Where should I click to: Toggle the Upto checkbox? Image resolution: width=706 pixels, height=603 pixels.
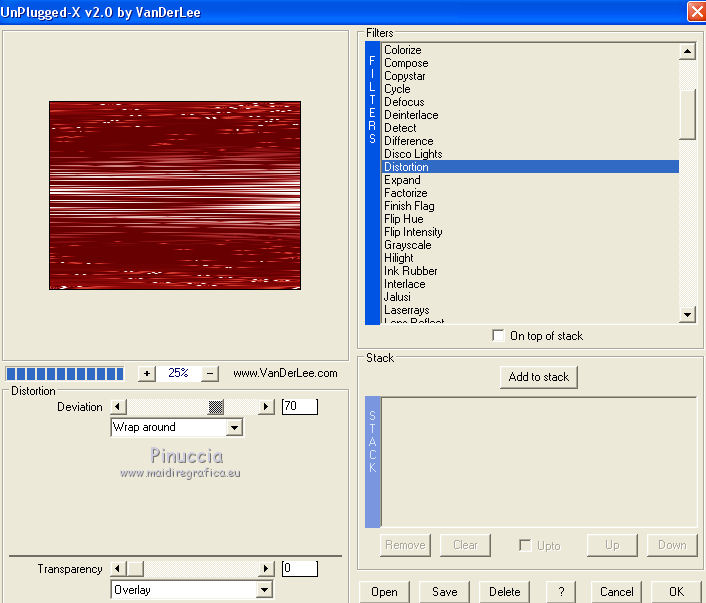coord(525,545)
